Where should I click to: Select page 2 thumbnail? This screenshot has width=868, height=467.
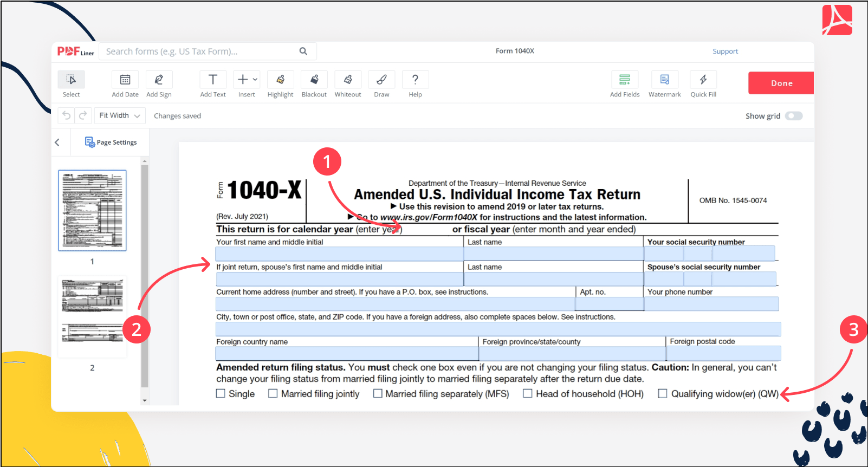92,316
